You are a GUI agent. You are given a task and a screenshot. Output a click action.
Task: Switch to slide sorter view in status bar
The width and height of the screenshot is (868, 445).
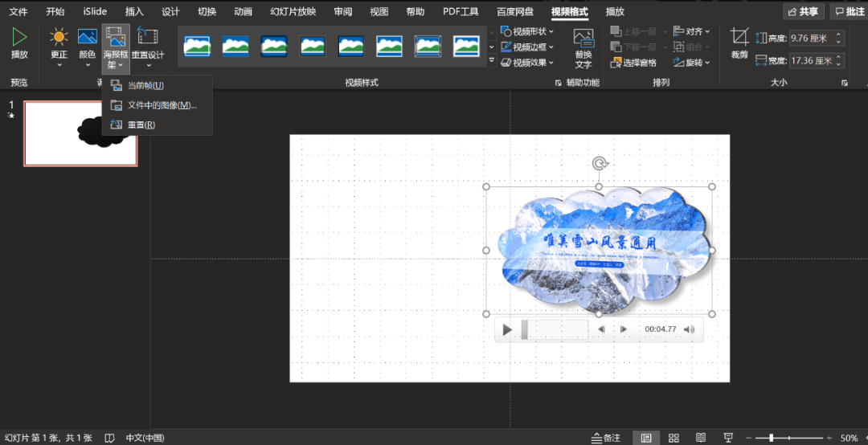674,438
